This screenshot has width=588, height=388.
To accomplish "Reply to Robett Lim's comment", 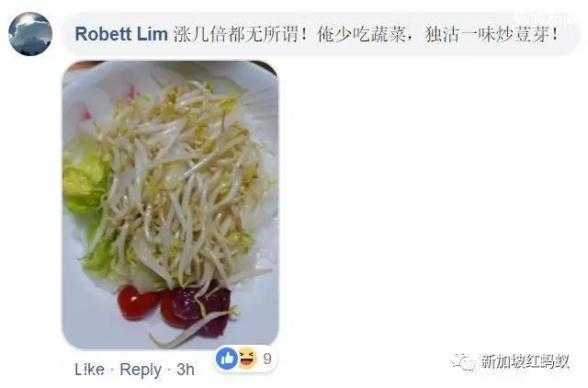I will click(x=141, y=370).
